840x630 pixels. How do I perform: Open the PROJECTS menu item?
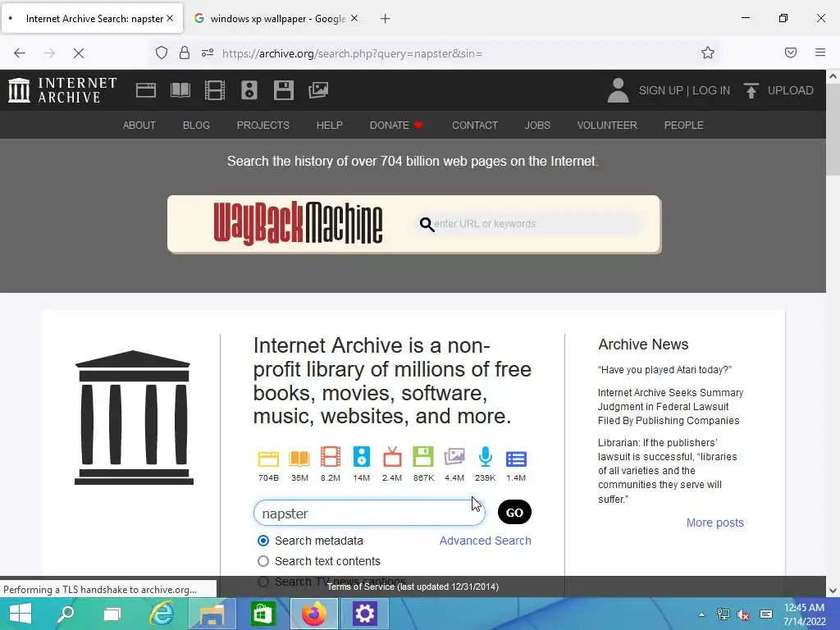[263, 125]
